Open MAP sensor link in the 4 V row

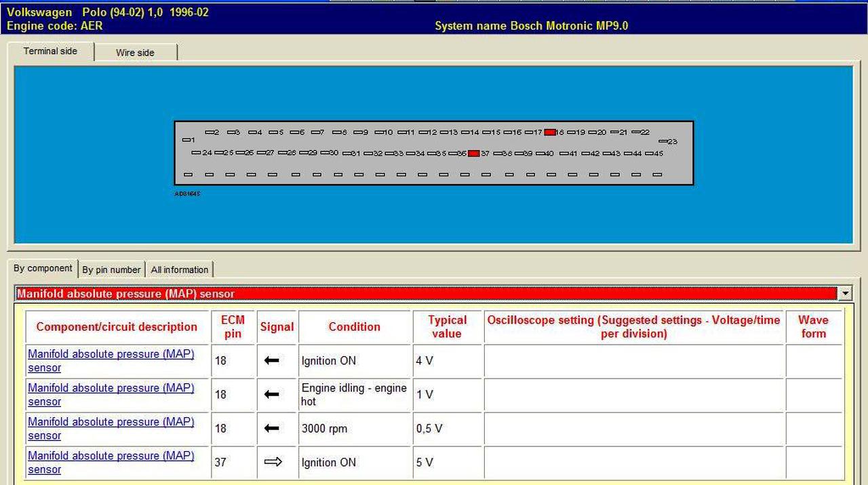tap(111, 361)
